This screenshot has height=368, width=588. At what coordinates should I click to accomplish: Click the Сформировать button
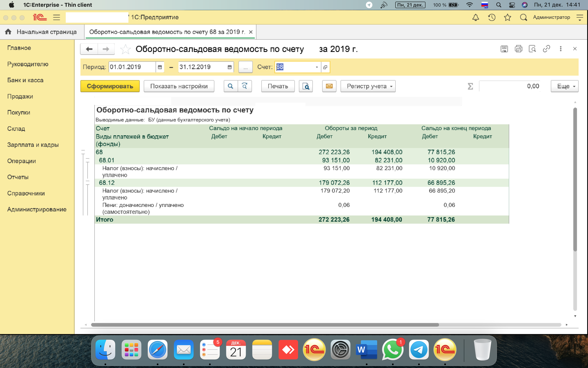[x=110, y=86]
